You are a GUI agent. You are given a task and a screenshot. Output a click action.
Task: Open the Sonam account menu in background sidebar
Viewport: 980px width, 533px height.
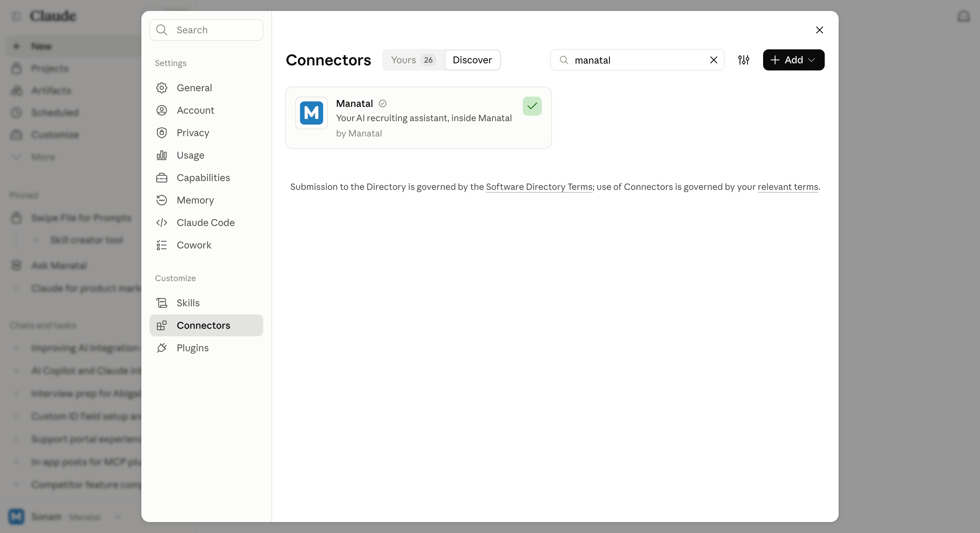[x=65, y=517]
